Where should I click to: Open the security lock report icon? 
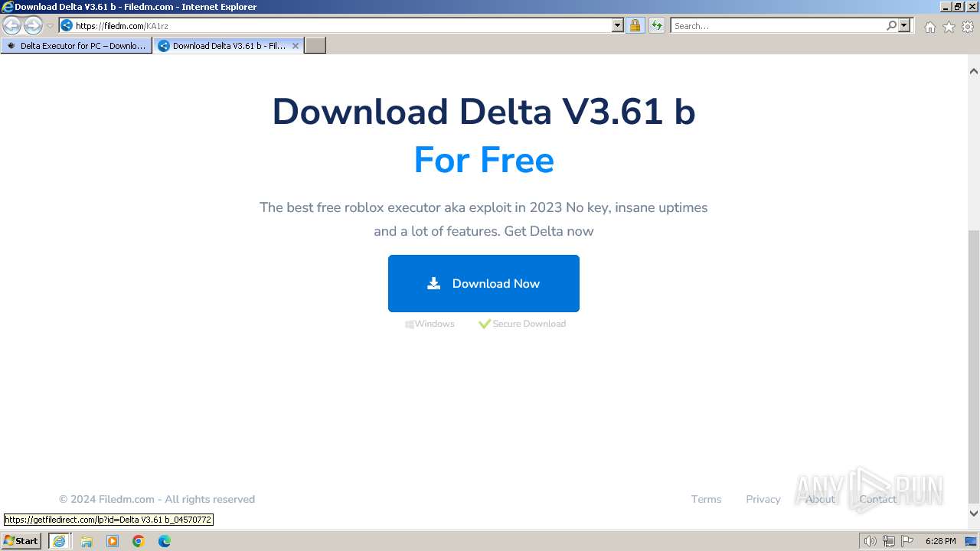pyautogui.click(x=635, y=25)
